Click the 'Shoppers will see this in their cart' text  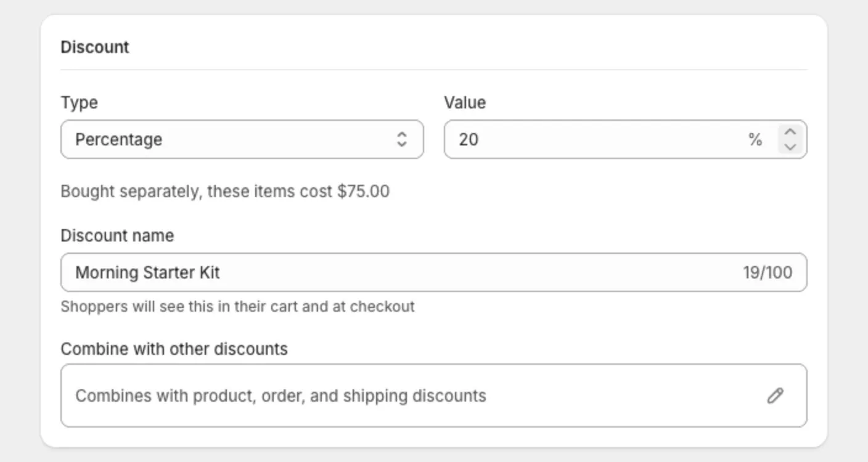(x=237, y=307)
